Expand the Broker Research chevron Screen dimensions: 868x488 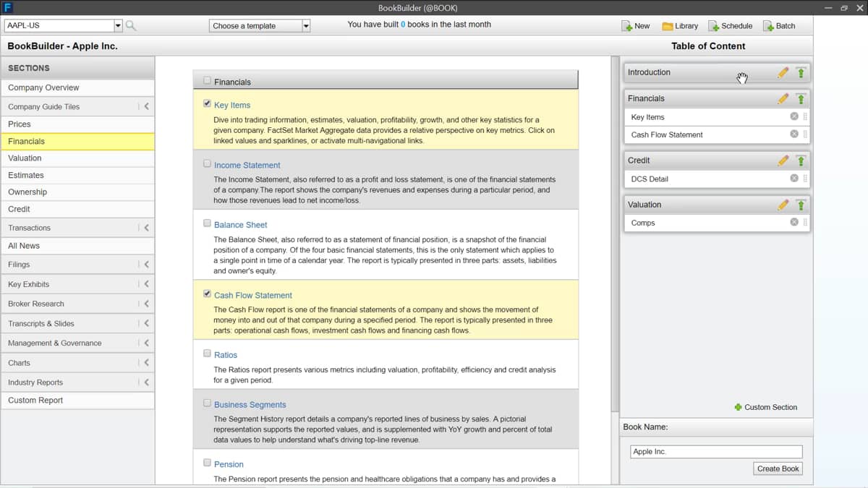(147, 304)
